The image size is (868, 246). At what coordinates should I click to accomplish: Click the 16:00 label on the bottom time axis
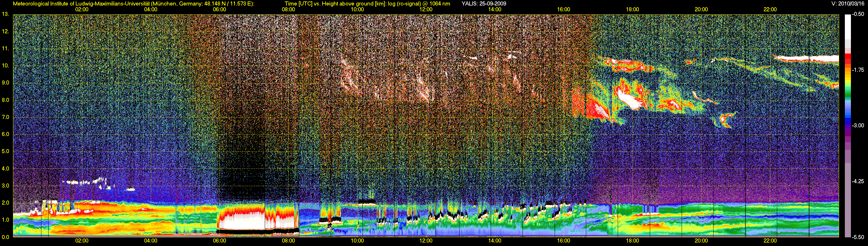click(564, 241)
